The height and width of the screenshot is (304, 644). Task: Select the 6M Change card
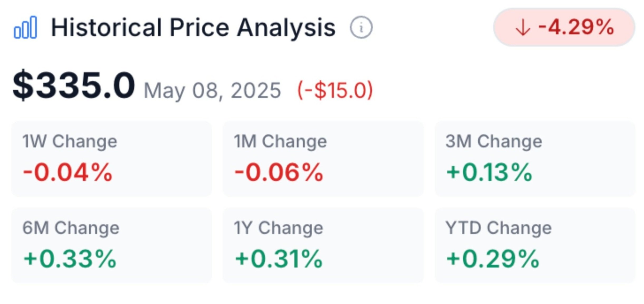coord(112,245)
